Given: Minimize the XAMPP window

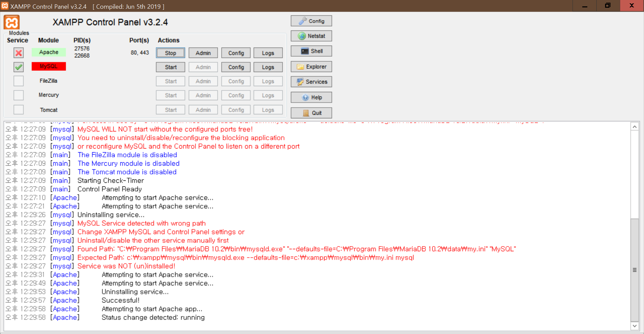Looking at the screenshot, I should (585, 6).
